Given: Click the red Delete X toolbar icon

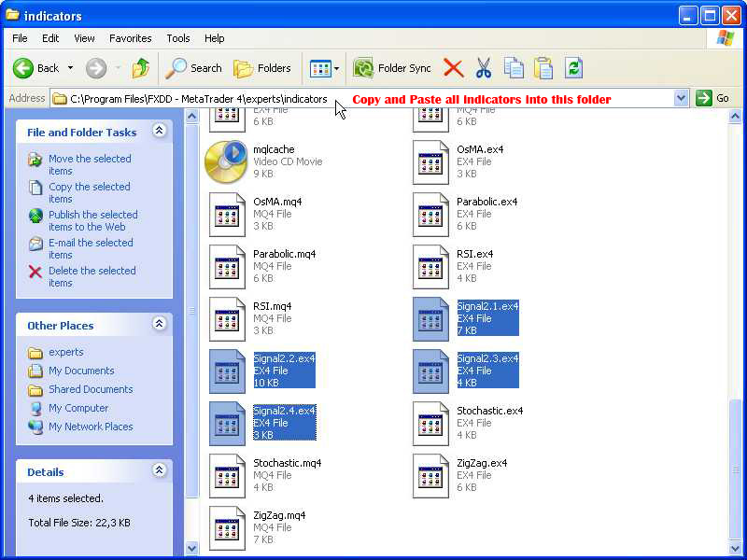Looking at the screenshot, I should point(454,68).
